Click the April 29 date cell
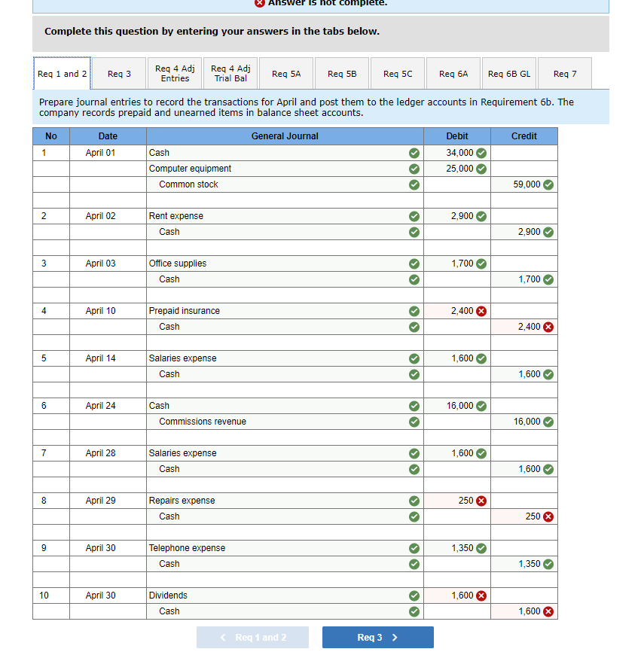Screen dimensions: 644x658 click(108, 501)
